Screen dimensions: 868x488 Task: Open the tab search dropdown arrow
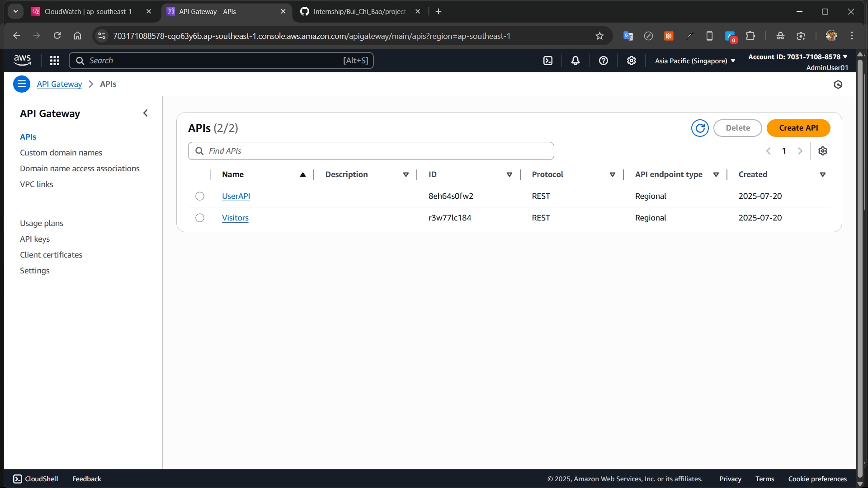point(16,11)
